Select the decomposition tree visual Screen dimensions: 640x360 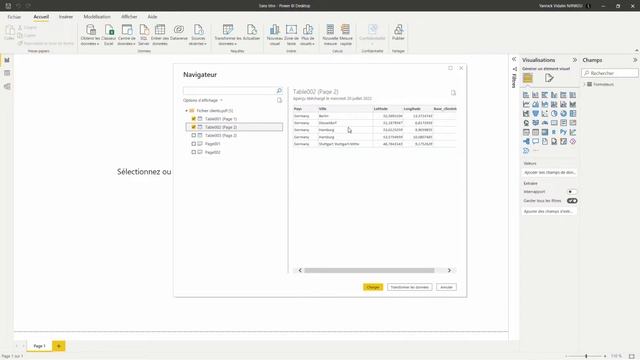click(x=526, y=142)
